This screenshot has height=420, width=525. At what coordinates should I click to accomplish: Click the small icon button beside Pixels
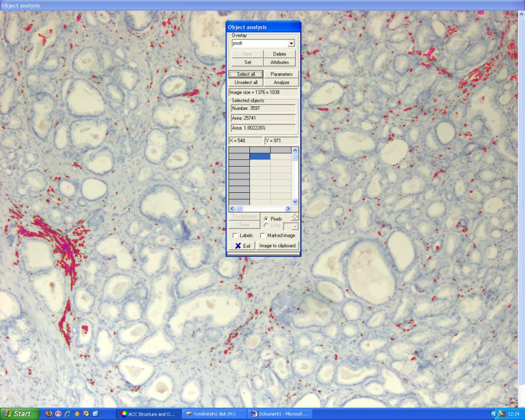(295, 217)
